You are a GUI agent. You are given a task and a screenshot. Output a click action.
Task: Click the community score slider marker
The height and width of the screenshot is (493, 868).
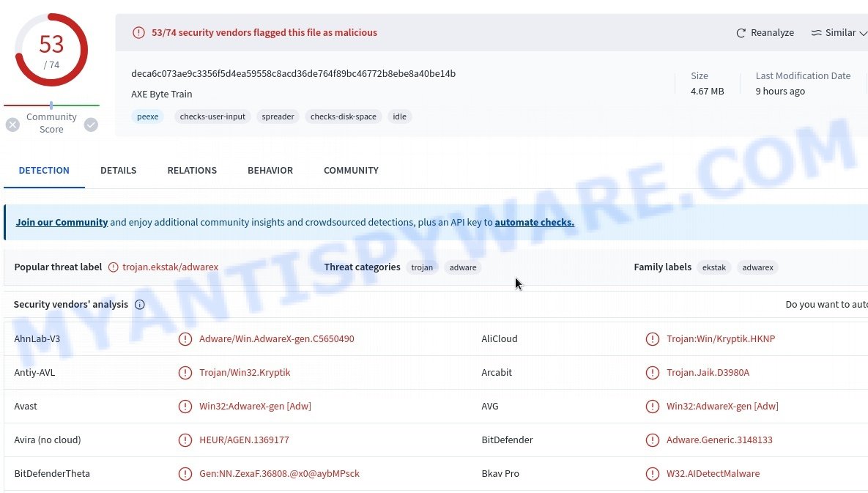[x=51, y=105]
